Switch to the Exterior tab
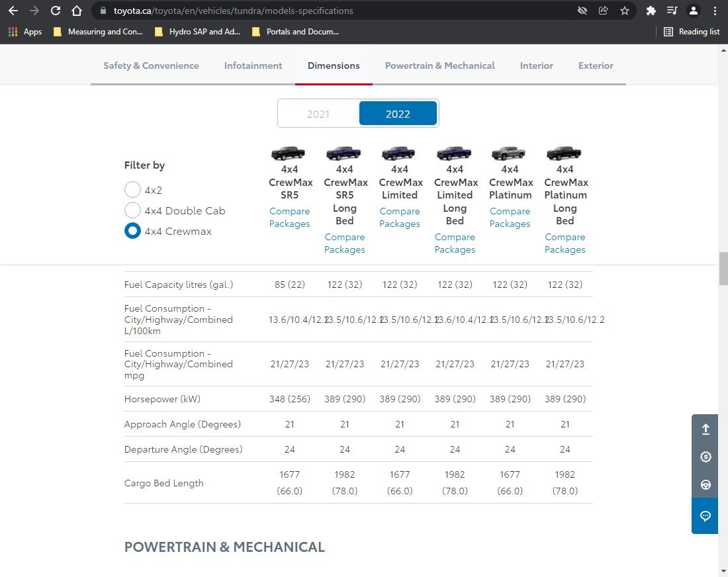728x577 pixels. 596,66
